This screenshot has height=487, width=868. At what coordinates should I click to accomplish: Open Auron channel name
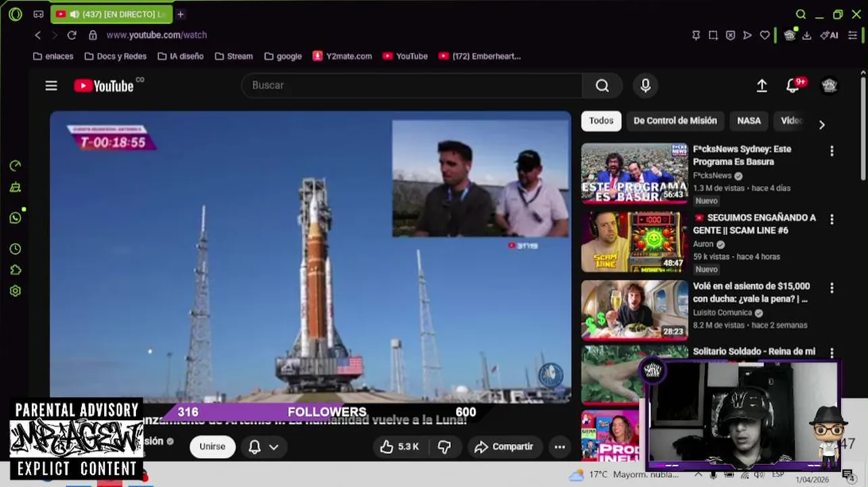703,244
